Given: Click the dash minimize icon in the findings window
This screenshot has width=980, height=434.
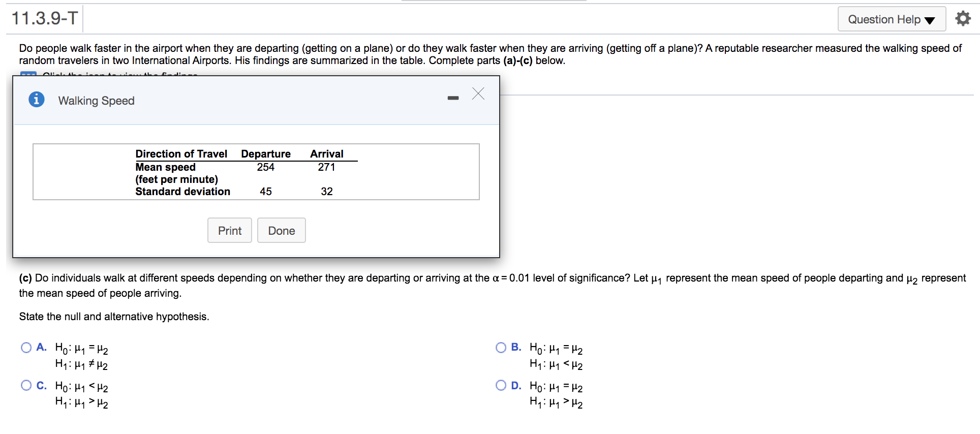Looking at the screenshot, I should [452, 98].
